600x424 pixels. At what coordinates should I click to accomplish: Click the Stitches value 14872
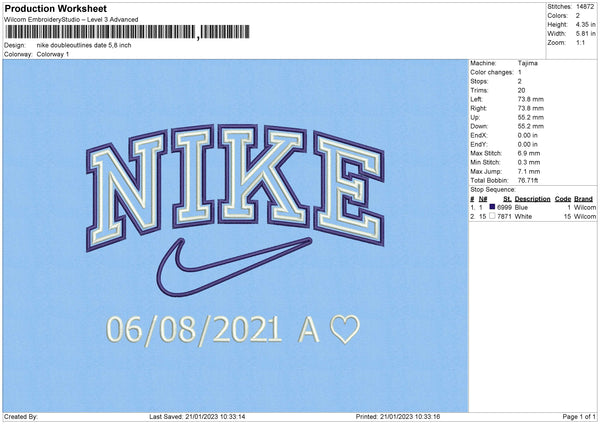(585, 7)
